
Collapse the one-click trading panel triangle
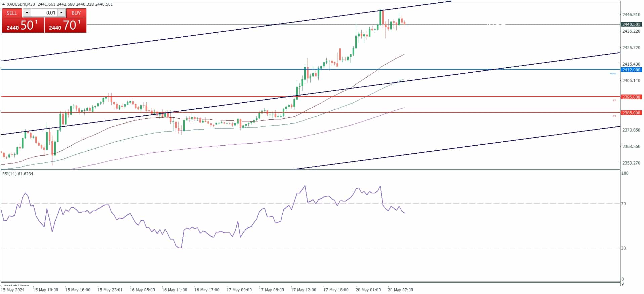coord(3,4)
